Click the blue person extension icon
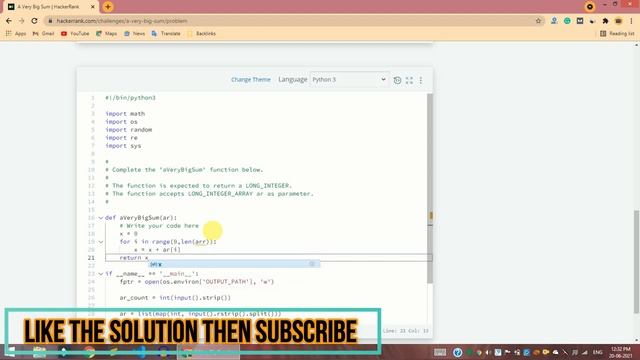The width and height of the screenshot is (640, 360). 554,21
